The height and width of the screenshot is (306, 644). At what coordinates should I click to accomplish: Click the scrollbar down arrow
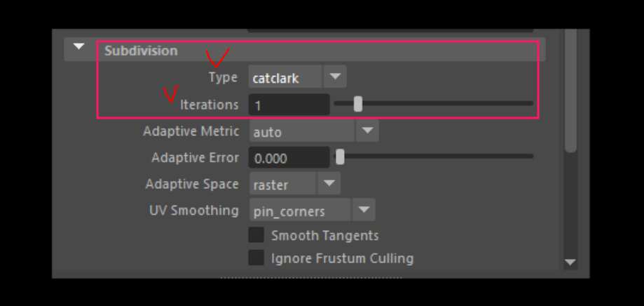(x=570, y=262)
